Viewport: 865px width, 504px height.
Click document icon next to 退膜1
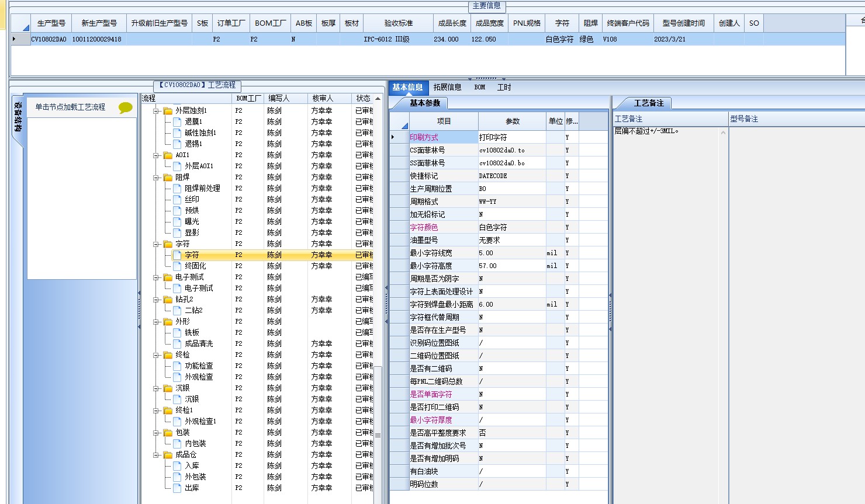click(177, 121)
